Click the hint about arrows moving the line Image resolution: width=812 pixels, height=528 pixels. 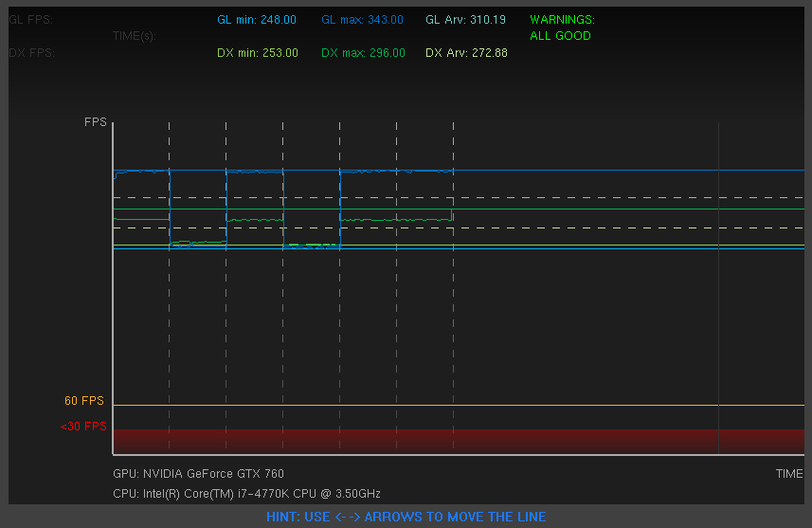tap(406, 517)
